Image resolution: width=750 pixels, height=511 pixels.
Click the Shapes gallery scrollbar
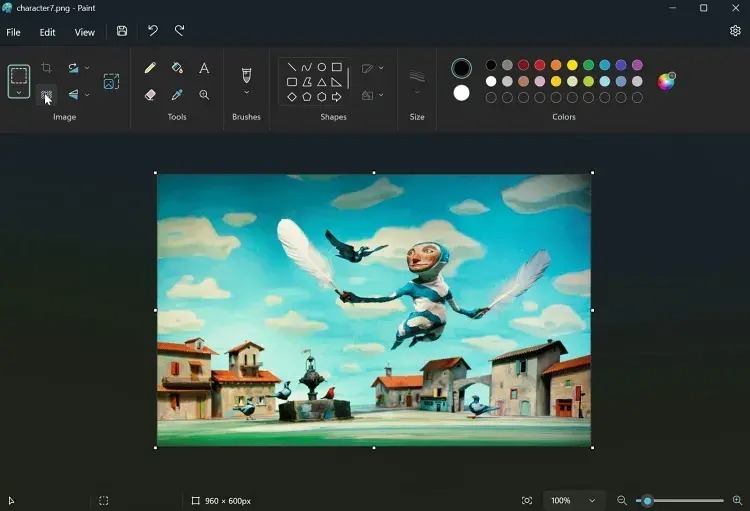(x=348, y=78)
